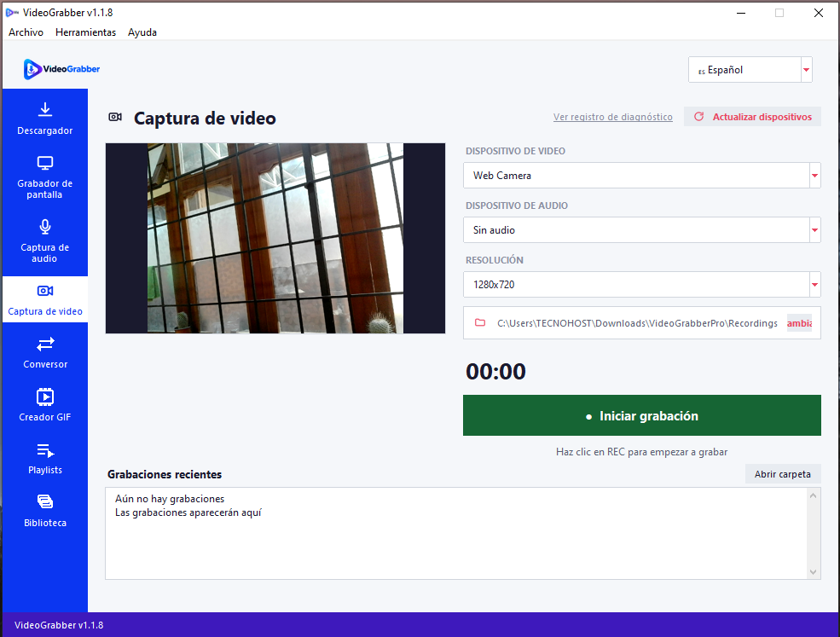This screenshot has width=840, height=637.
Task: Click the camera icon beside Captura de video heading
Action: pyautogui.click(x=115, y=117)
